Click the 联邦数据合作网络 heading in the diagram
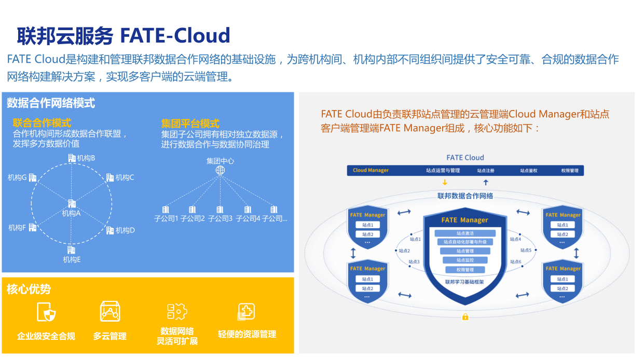The height and width of the screenshot is (360, 644). coord(465,196)
